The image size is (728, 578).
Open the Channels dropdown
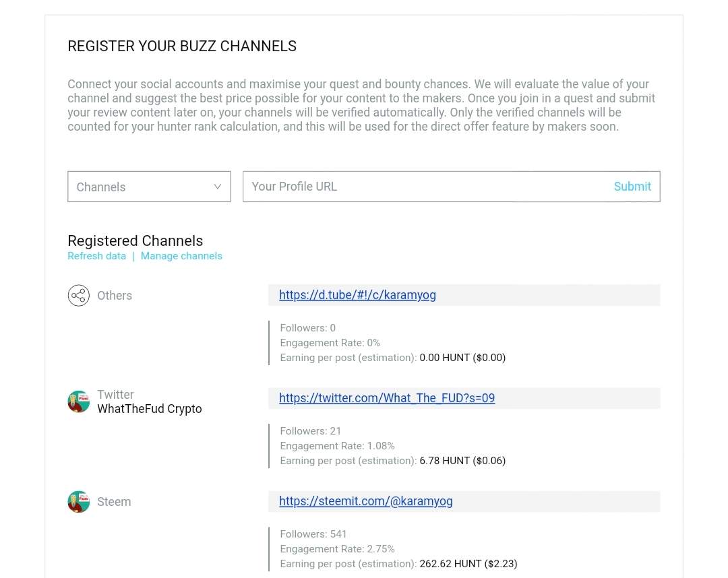tap(149, 187)
